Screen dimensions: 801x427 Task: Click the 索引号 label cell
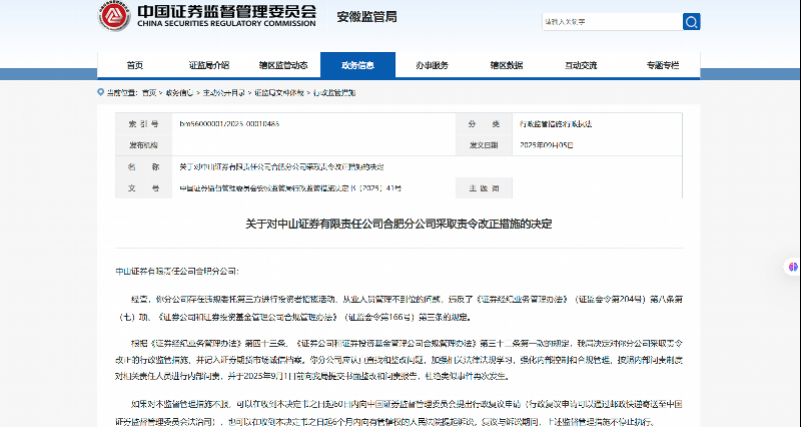point(144,124)
